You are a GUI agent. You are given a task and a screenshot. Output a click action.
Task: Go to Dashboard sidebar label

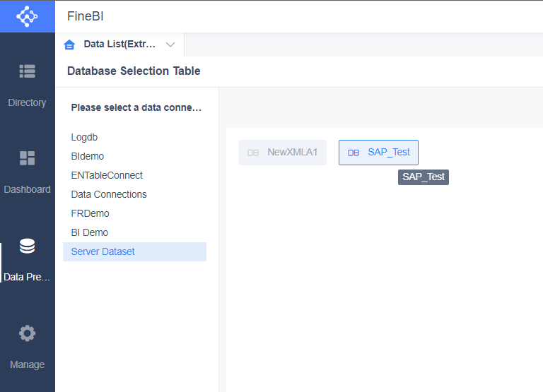[x=27, y=189]
